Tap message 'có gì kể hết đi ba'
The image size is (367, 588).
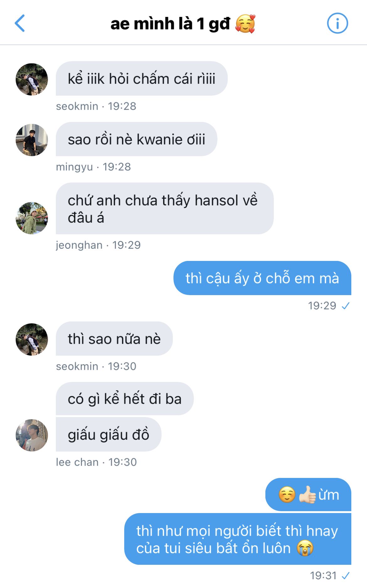pyautogui.click(x=125, y=399)
